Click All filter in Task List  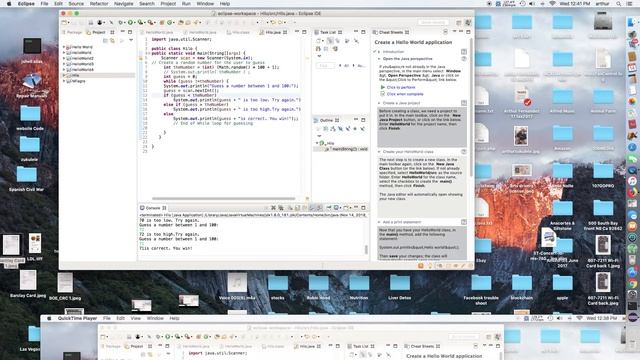point(346,65)
